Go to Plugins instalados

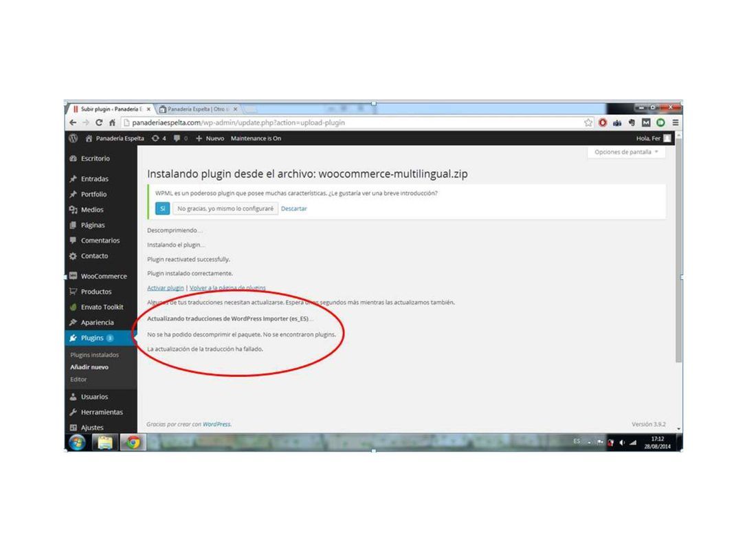coord(95,355)
